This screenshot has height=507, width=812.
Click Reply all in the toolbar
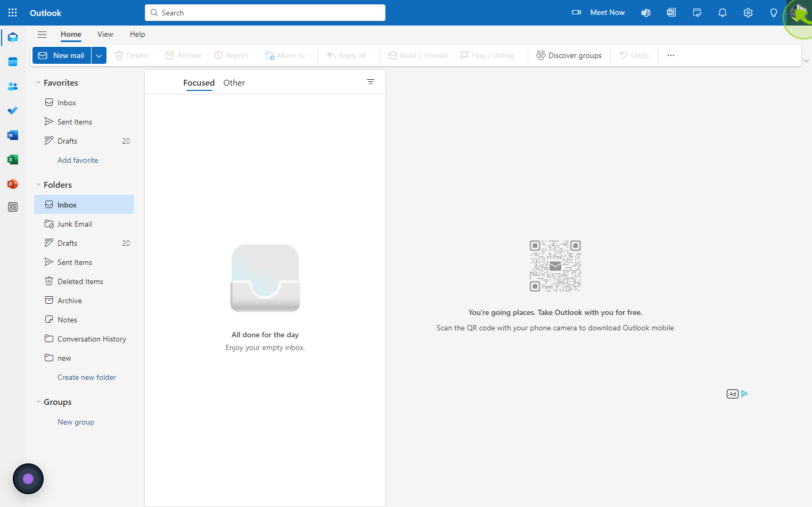point(346,55)
